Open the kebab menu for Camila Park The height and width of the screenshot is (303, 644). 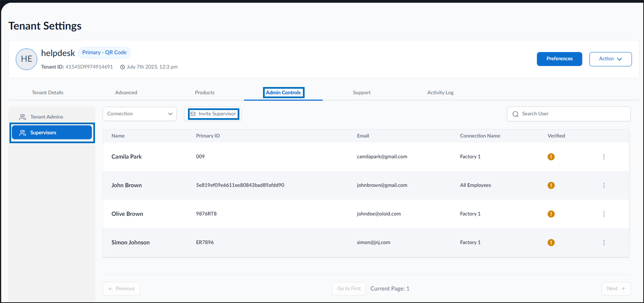point(604,157)
